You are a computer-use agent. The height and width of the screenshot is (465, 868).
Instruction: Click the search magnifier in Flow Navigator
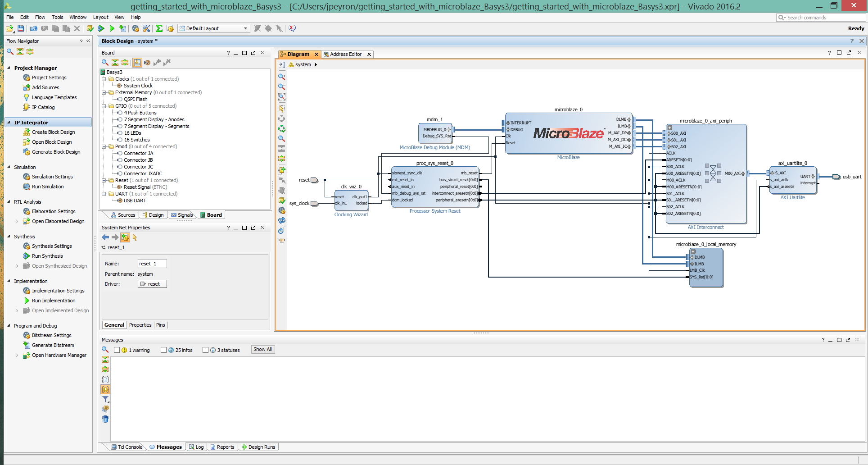pos(10,52)
